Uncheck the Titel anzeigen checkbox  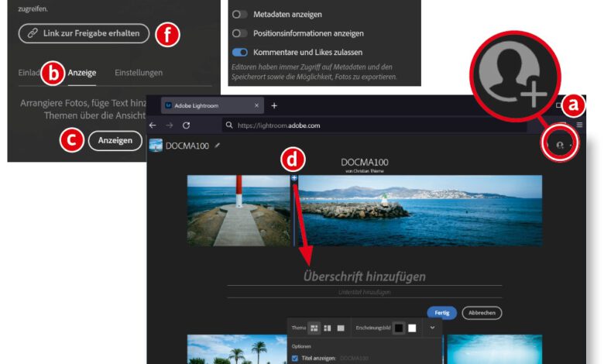pos(295,359)
